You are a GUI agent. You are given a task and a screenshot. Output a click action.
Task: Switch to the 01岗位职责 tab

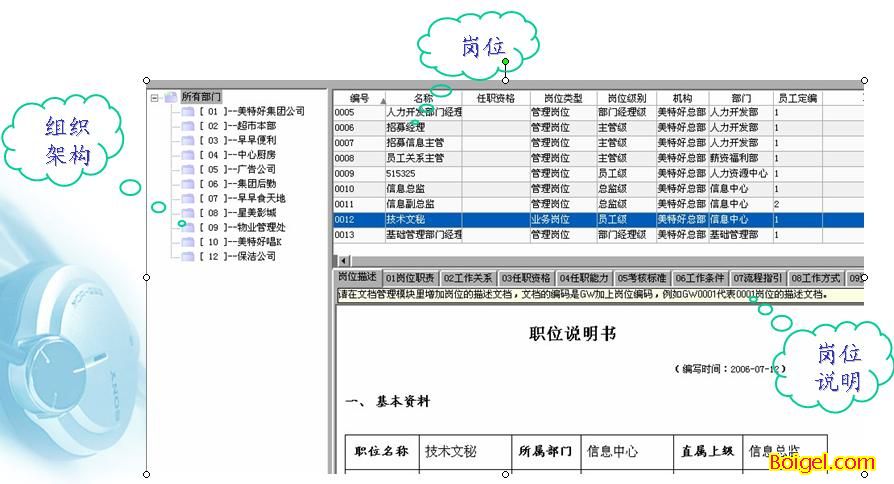(410, 278)
